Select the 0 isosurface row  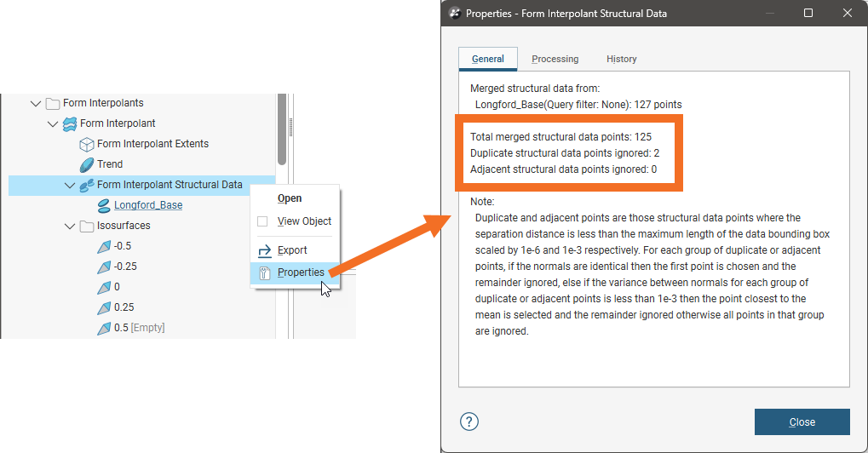(141, 287)
